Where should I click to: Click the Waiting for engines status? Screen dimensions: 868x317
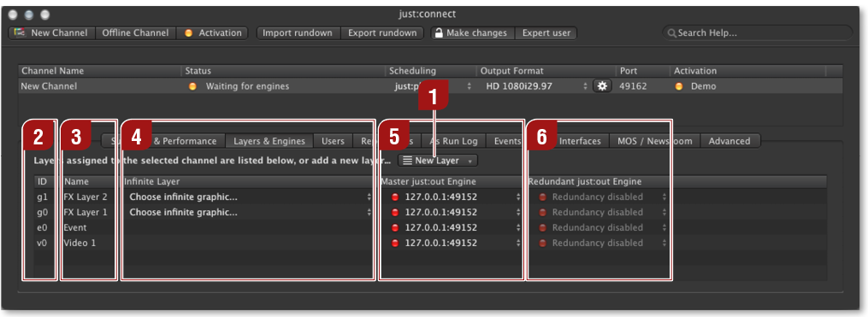tap(247, 86)
